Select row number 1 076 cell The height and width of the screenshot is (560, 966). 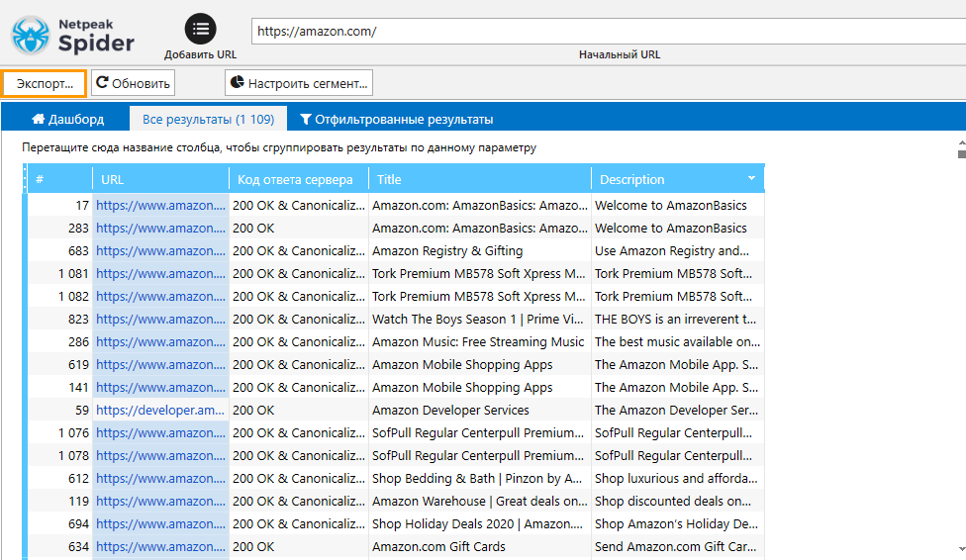click(59, 433)
